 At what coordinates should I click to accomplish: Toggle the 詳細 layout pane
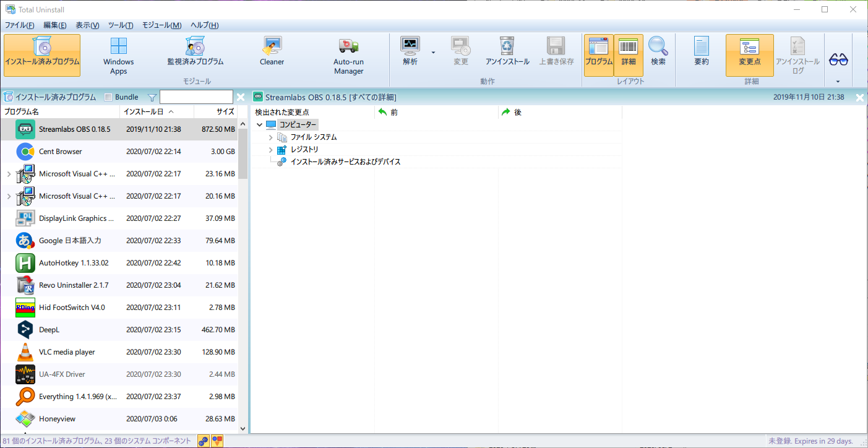(x=629, y=55)
